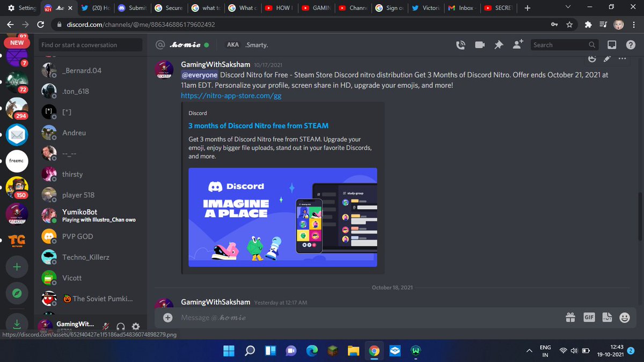Open the envelope server icon
Screen dimensions: 644x362
tap(17, 136)
